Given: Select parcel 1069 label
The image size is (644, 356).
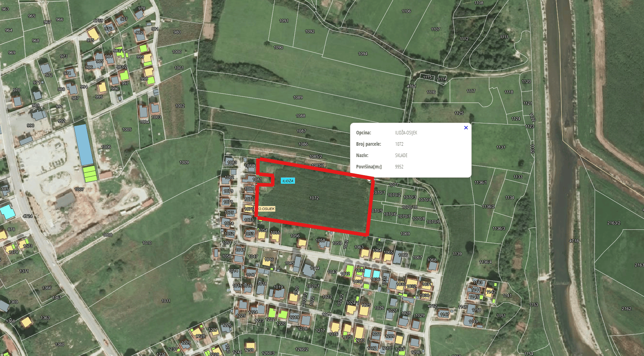Looking at the screenshot, I should [405, 234].
